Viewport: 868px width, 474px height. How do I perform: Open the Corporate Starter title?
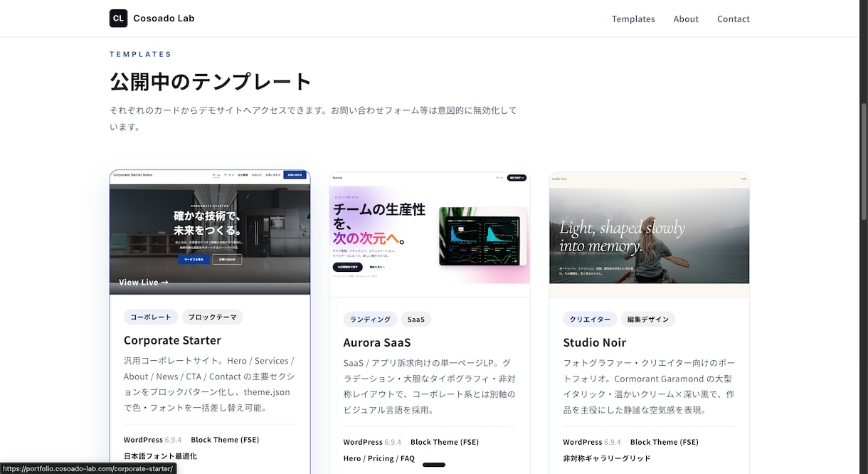click(x=172, y=340)
